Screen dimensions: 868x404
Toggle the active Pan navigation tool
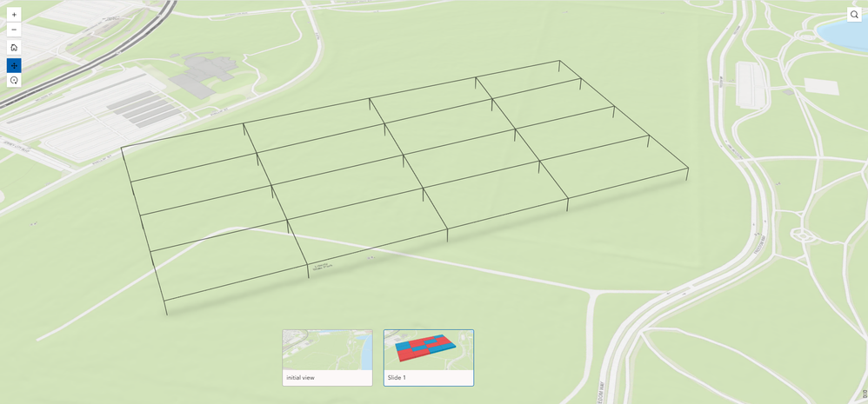[14, 66]
